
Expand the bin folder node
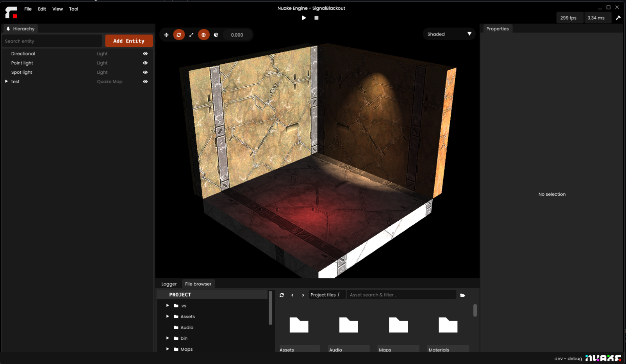click(x=168, y=338)
